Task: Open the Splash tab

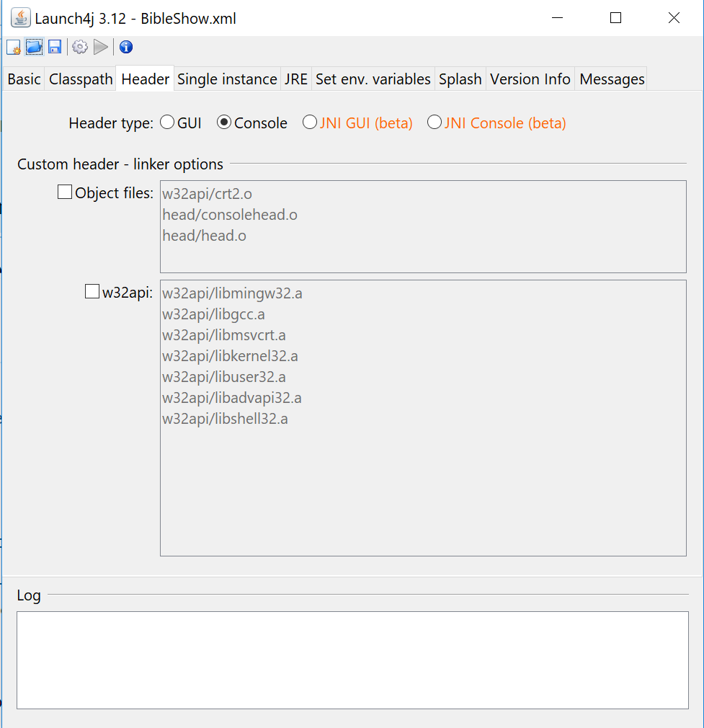Action: click(x=460, y=79)
